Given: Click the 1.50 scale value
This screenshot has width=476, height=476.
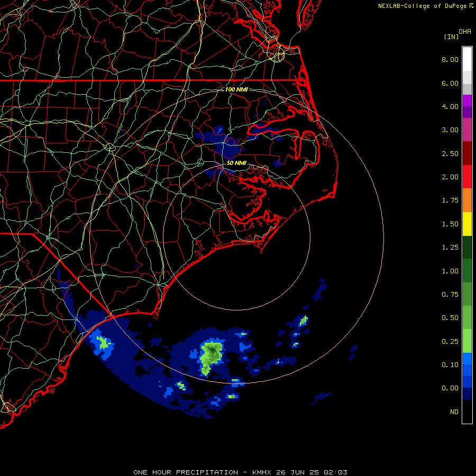Looking at the screenshot, I should tap(450, 224).
